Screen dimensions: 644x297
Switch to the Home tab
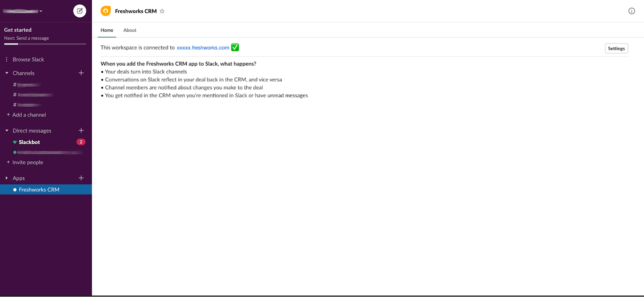pos(107,30)
